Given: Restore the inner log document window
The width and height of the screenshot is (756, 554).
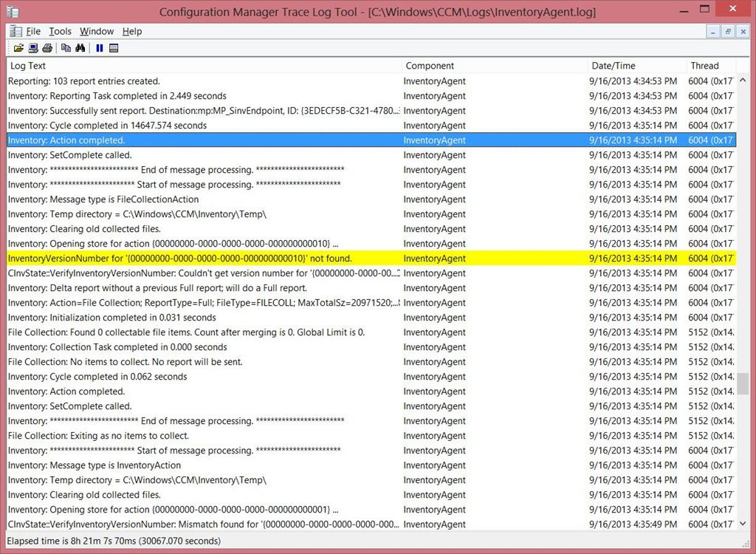Looking at the screenshot, I should (x=728, y=31).
